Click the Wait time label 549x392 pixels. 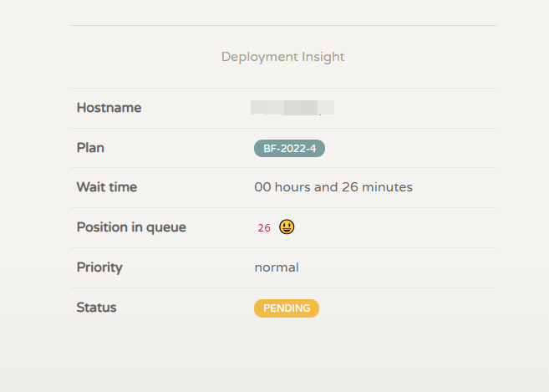tap(106, 187)
